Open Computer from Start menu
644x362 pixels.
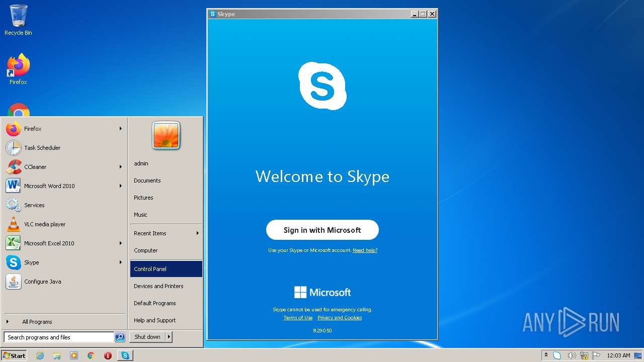tap(166, 250)
